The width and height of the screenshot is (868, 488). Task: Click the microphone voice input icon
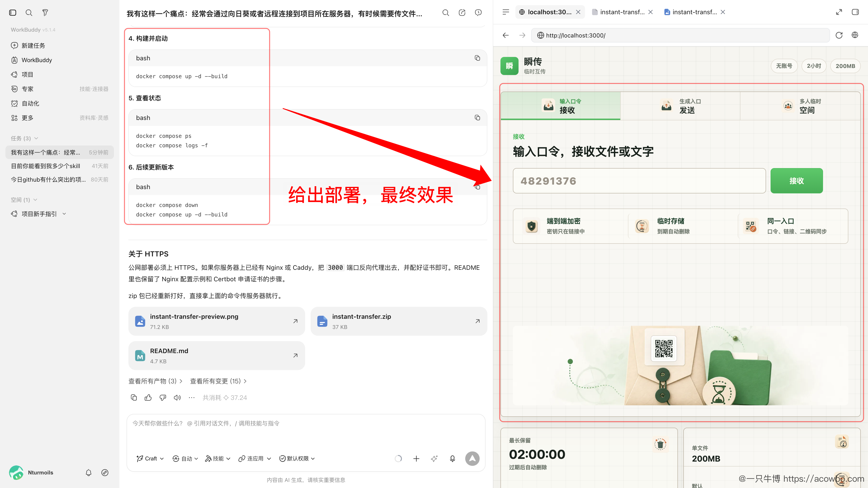(x=453, y=458)
